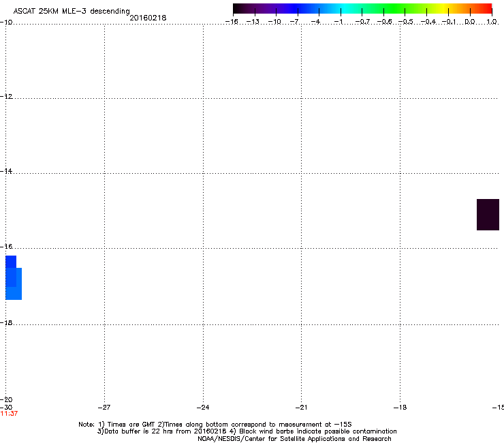504x443 pixels.
Task: Click the red time stamp 11:37
Action: click(x=9, y=414)
